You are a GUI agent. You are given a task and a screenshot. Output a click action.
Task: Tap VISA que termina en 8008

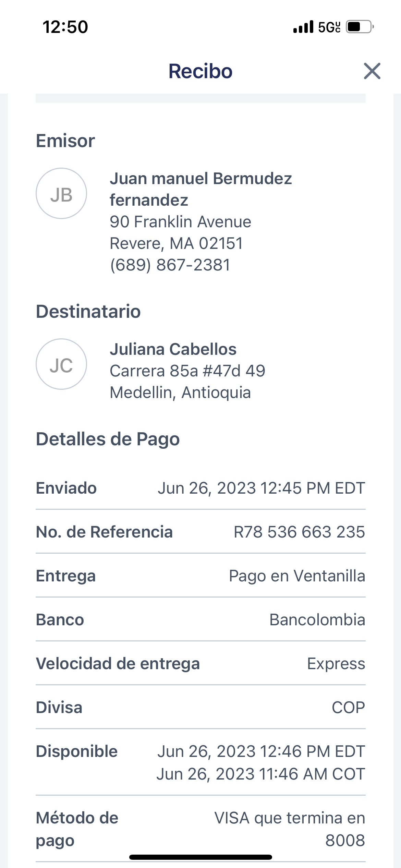290,829
